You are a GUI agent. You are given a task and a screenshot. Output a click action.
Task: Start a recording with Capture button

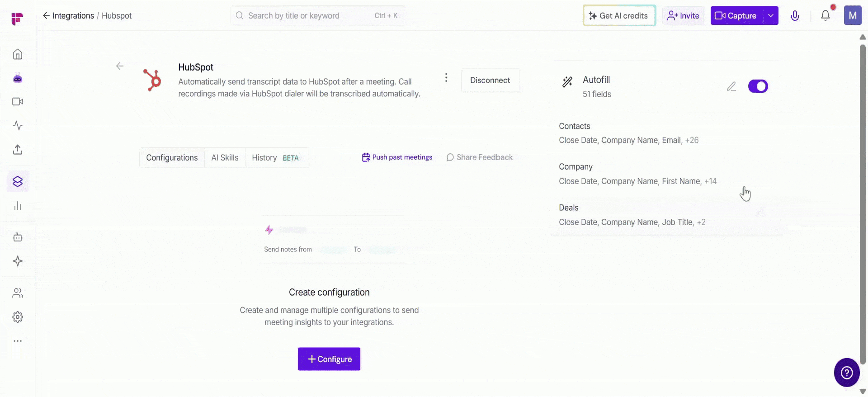(x=737, y=16)
